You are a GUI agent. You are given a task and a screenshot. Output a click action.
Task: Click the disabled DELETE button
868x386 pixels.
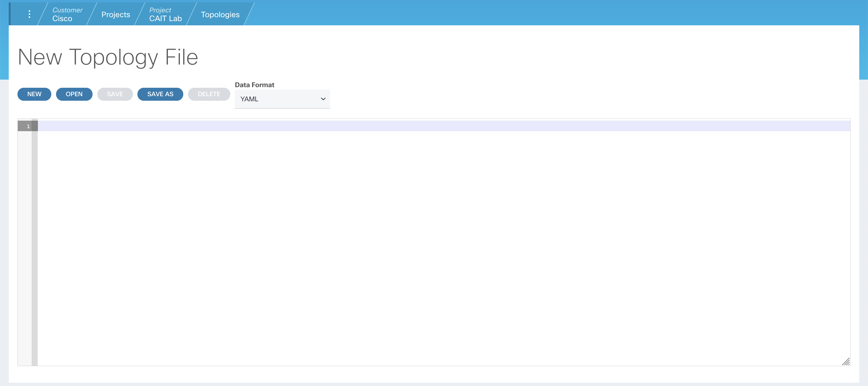tap(209, 94)
